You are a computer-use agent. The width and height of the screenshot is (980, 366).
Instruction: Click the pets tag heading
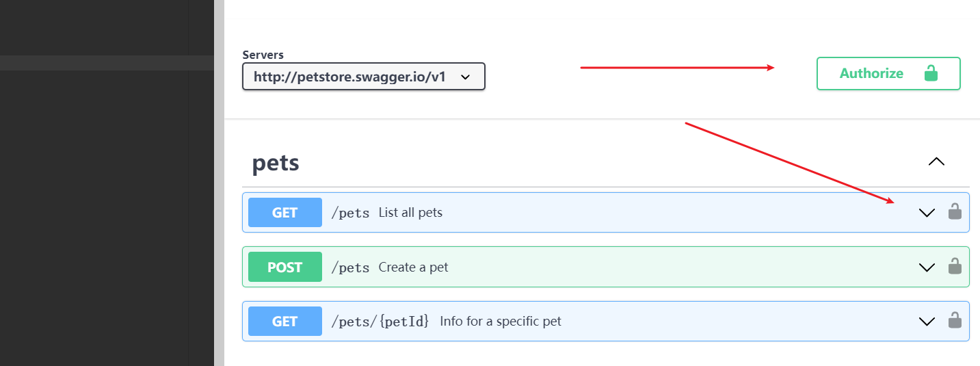pyautogui.click(x=276, y=163)
